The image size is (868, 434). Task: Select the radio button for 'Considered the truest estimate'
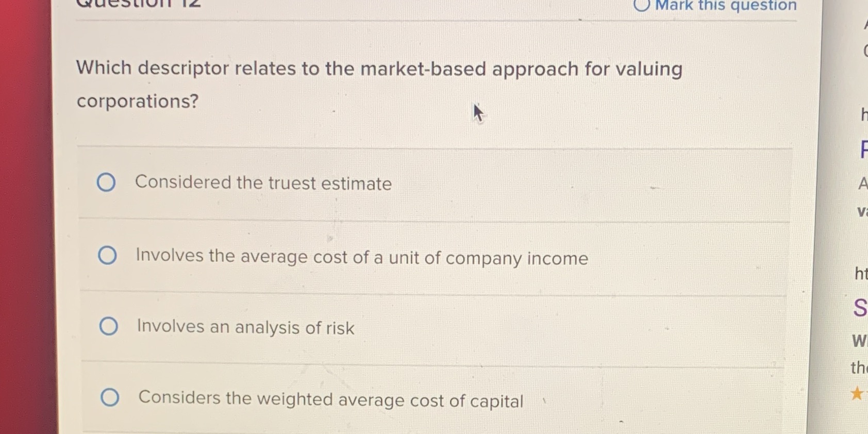[x=107, y=182]
